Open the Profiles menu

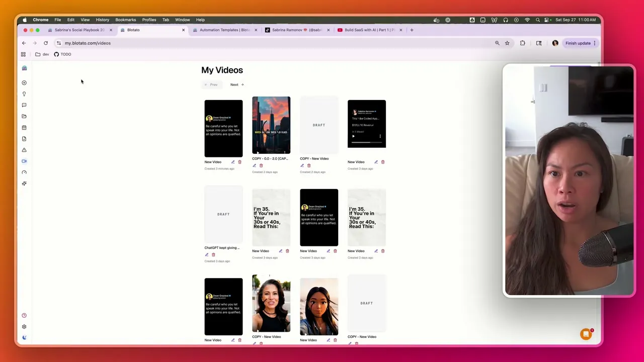point(149,20)
